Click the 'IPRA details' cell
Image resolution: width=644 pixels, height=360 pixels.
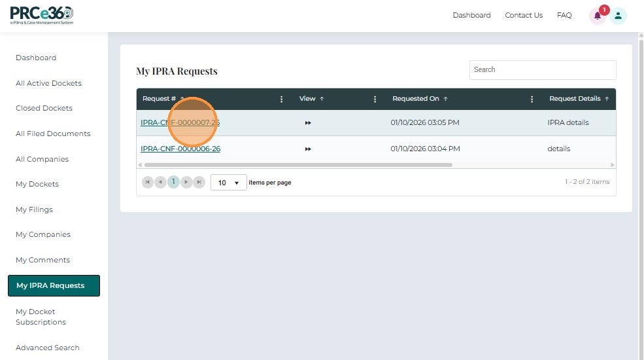(568, 122)
